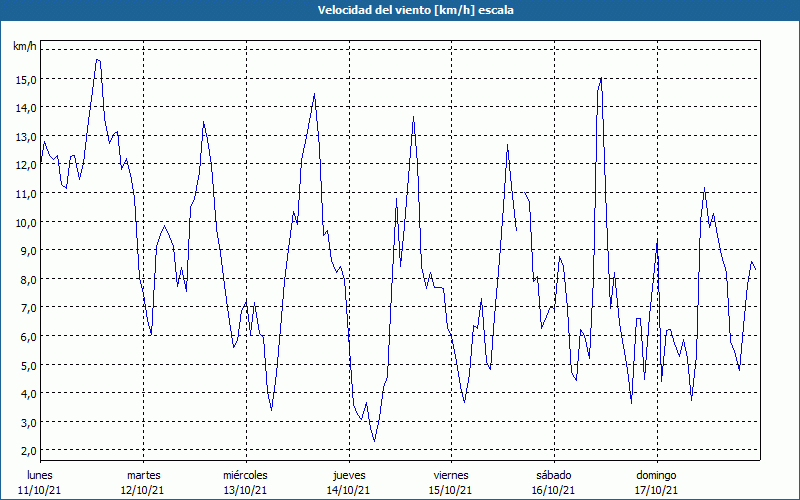The height and width of the screenshot is (500, 800).
Task: Select the 11,0 y-axis value
Action: [27, 194]
